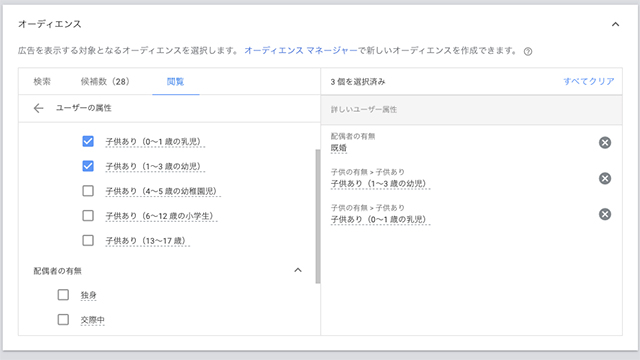Uncheck 子供あり(0~1歳の乳児) checkbox
The width and height of the screenshot is (640, 360).
click(x=88, y=142)
